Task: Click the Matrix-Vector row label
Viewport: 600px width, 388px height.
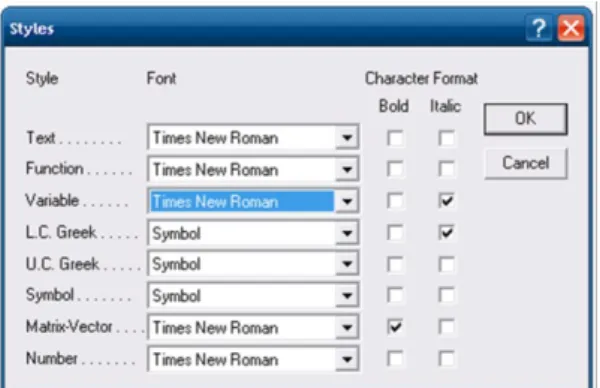Action: pyautogui.click(x=69, y=326)
